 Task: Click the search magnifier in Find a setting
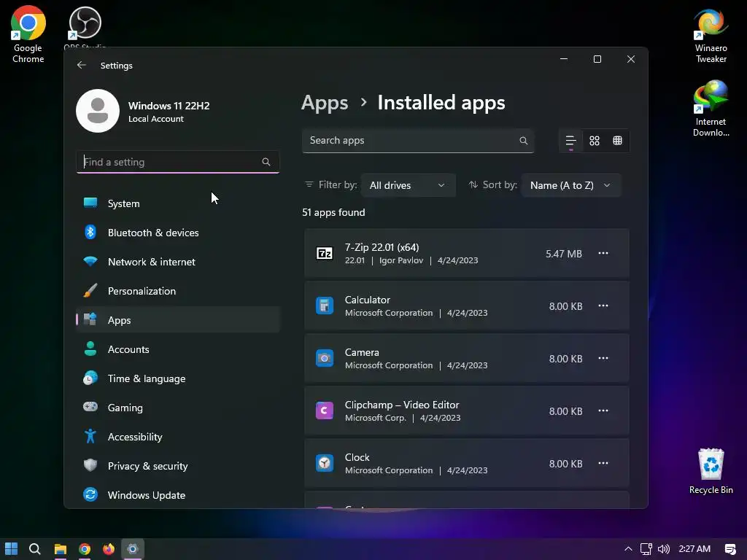click(266, 162)
